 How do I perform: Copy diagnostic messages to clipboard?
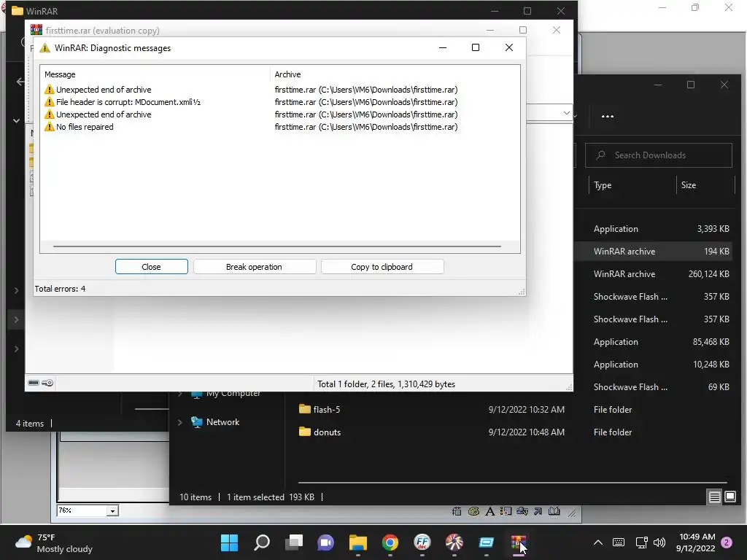coord(382,267)
